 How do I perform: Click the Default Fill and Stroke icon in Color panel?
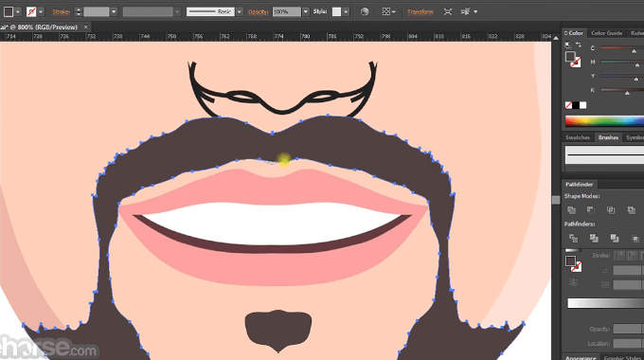point(567,45)
